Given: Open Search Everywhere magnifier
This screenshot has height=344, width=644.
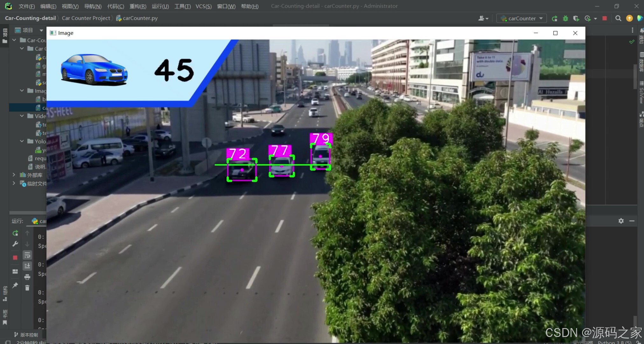Looking at the screenshot, I should point(618,18).
